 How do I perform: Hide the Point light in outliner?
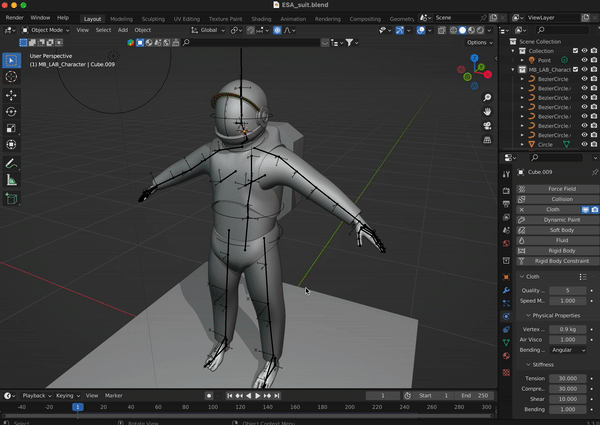(584, 61)
